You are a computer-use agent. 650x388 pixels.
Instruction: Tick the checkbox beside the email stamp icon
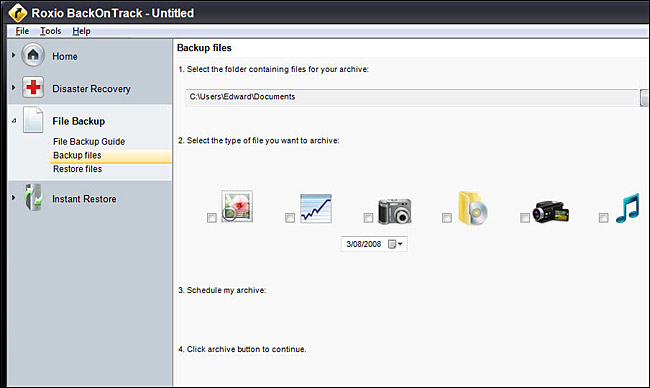(x=211, y=218)
